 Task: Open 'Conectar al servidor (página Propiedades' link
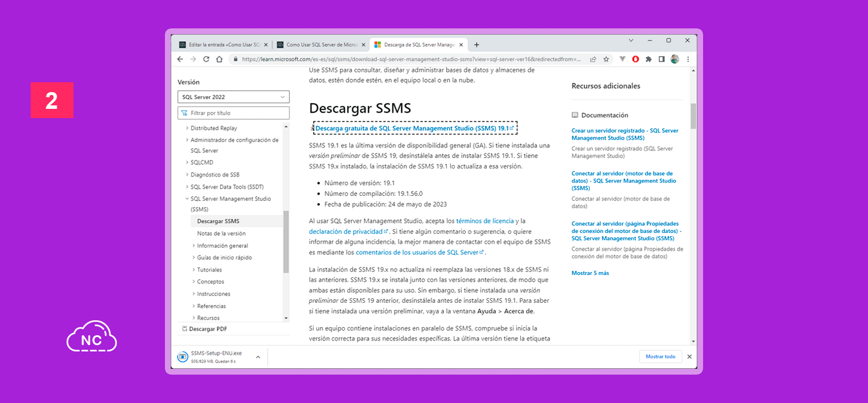pos(626,231)
